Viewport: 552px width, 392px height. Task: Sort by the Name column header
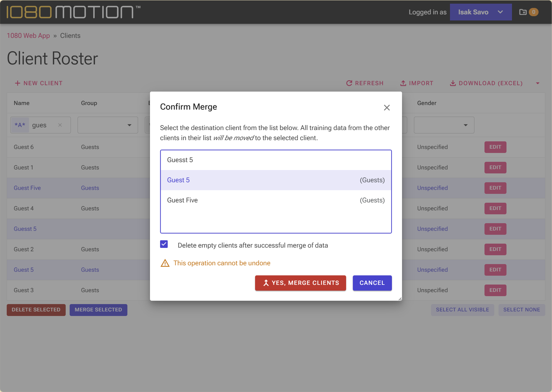point(22,103)
